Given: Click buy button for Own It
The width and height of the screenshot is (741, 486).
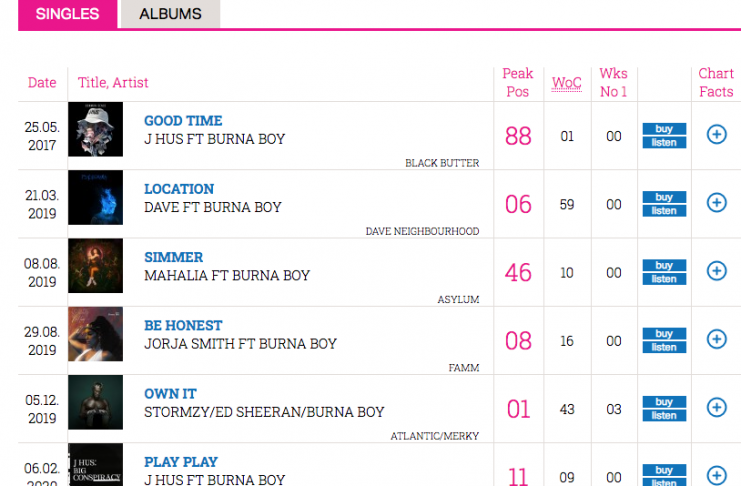Looking at the screenshot, I should [664, 402].
